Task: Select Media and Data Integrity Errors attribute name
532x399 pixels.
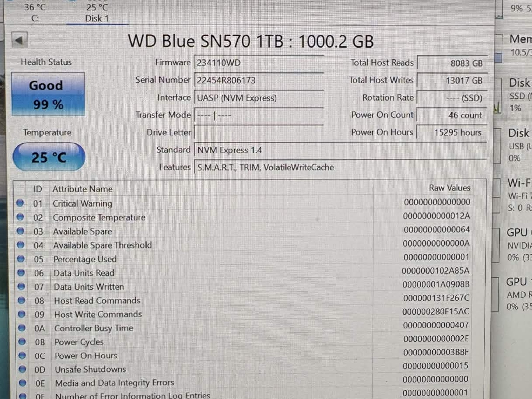Action: (x=115, y=383)
